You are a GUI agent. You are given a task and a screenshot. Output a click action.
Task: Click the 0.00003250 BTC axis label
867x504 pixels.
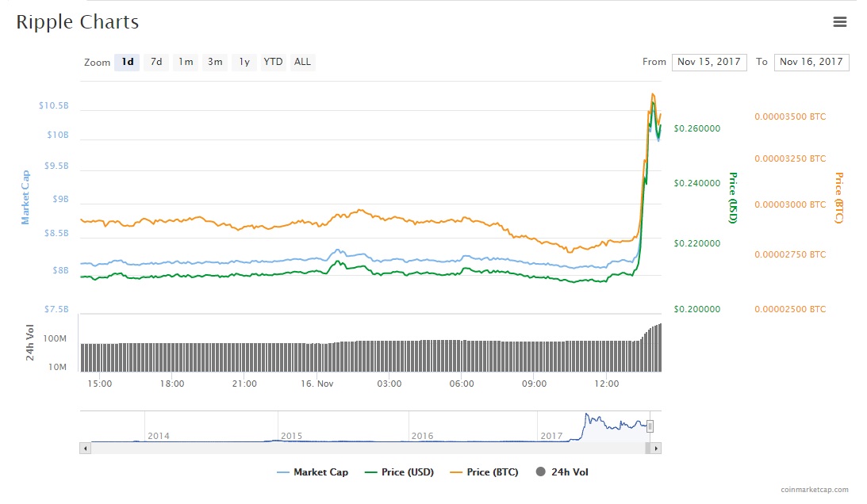tap(790, 158)
